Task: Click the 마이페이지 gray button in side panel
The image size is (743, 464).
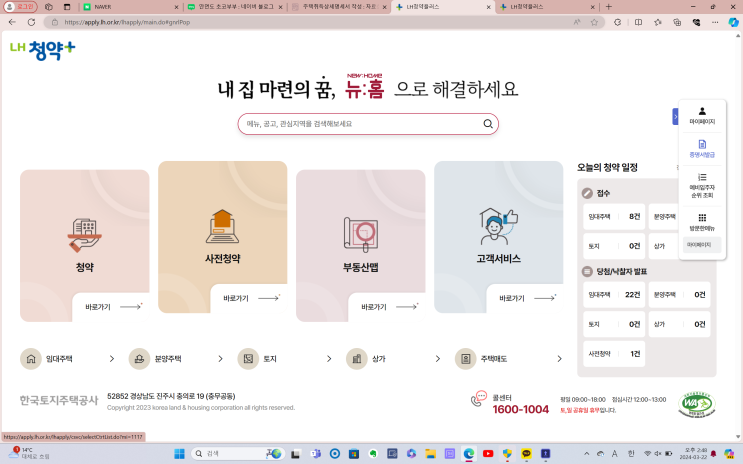Action: tap(702, 245)
